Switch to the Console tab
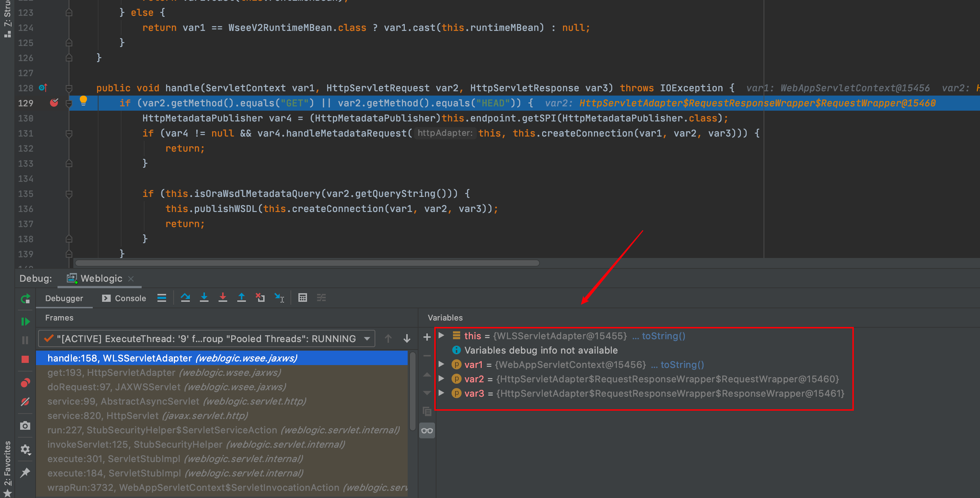The height and width of the screenshot is (498, 980). point(124,299)
